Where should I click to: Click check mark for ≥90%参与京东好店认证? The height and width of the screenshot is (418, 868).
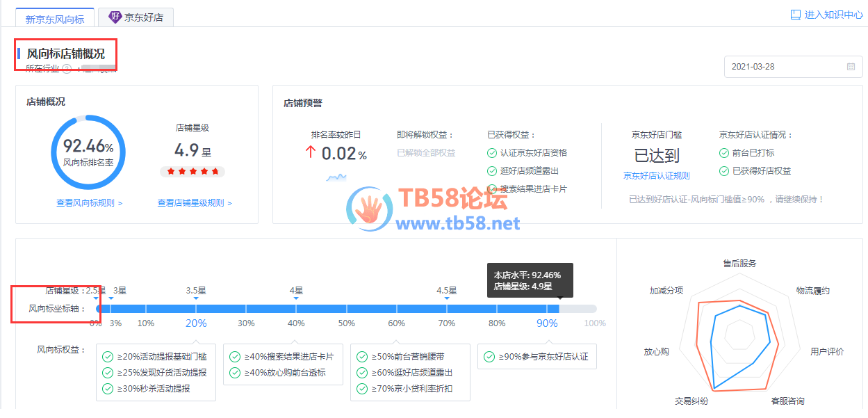pyautogui.click(x=489, y=357)
